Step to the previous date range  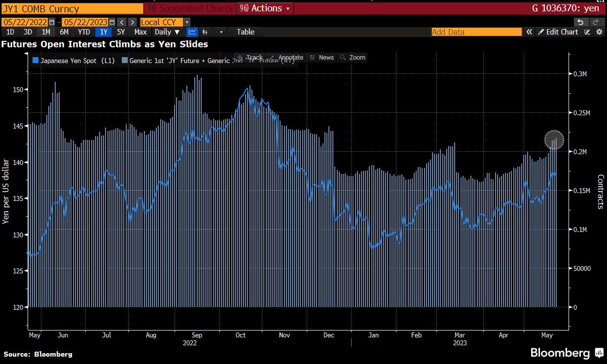pos(122,22)
